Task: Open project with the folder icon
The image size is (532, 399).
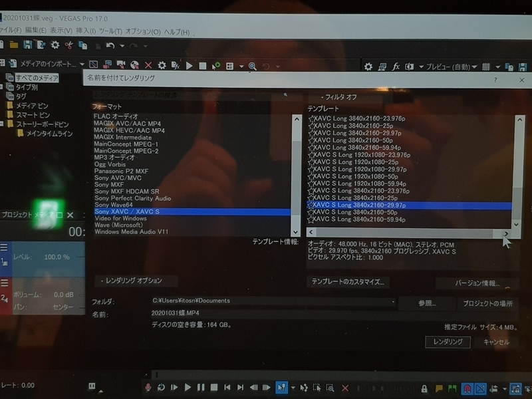Action: [13, 45]
